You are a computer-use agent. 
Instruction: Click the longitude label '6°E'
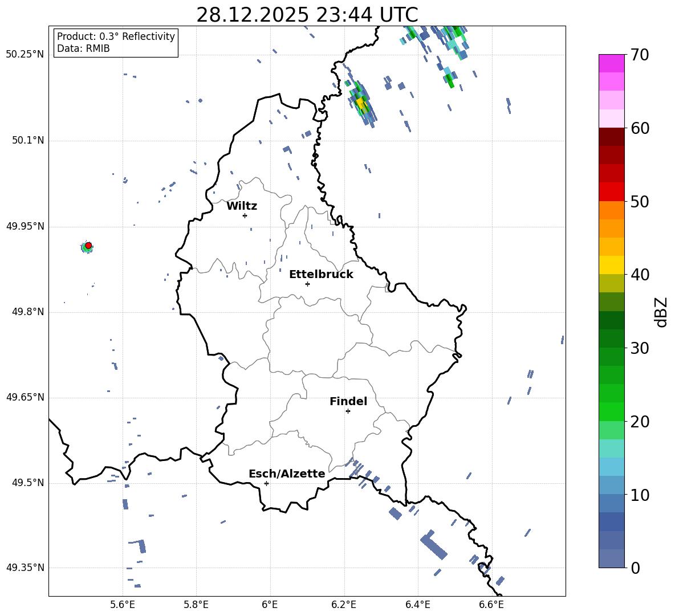[270, 605]
